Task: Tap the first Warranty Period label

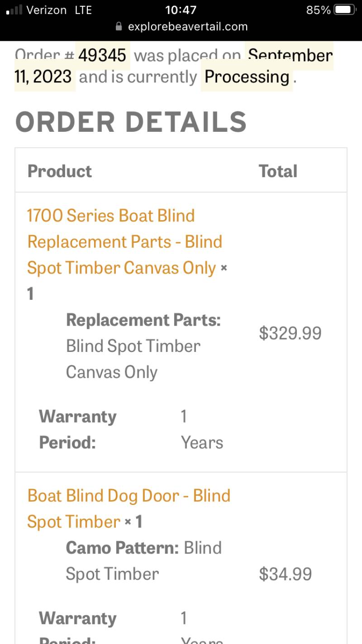Action: [78, 429]
